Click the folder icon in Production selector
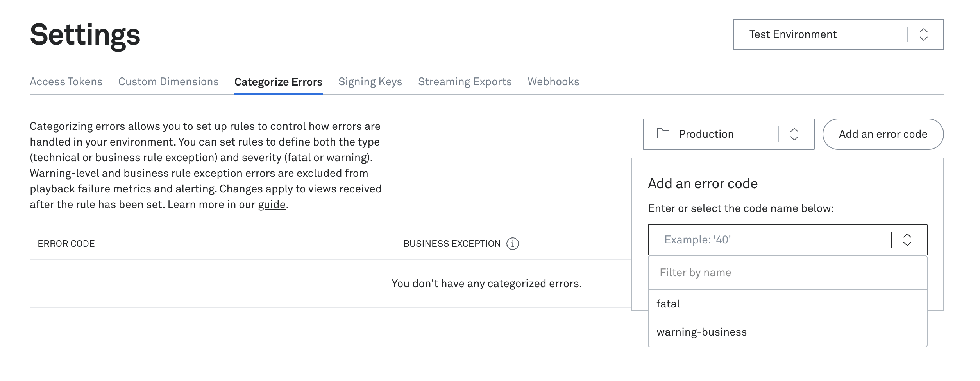Screen dimensions: 980x381 (663, 134)
